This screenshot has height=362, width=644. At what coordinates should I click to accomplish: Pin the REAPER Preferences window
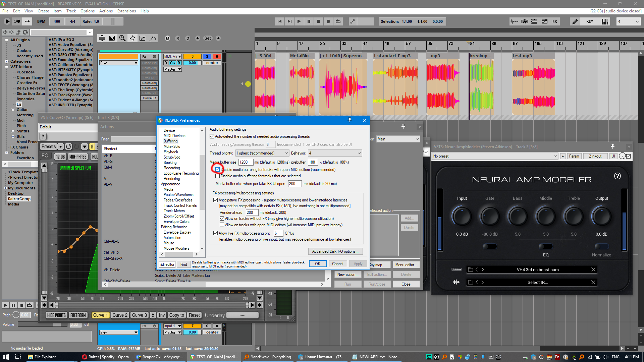pyautogui.click(x=350, y=120)
